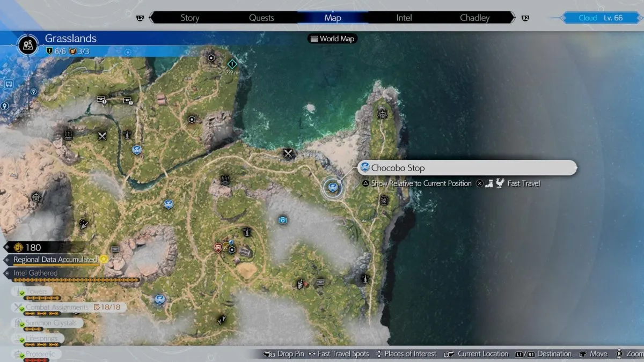Screen dimensions: 644x362
Task: Switch to the Intel tab
Action: click(404, 18)
